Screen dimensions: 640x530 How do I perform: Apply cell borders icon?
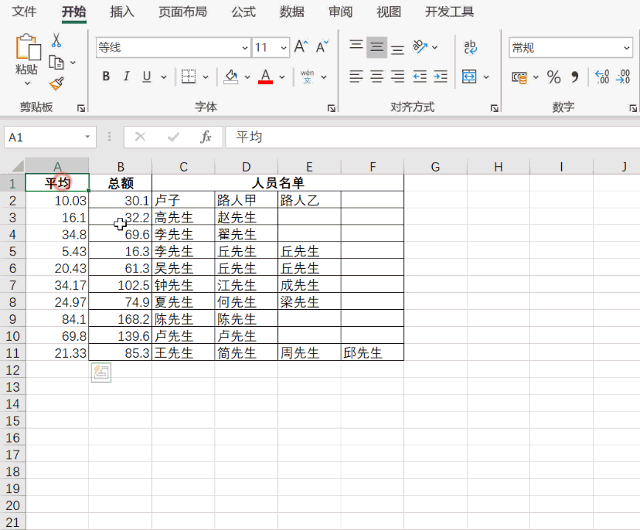pos(189,76)
